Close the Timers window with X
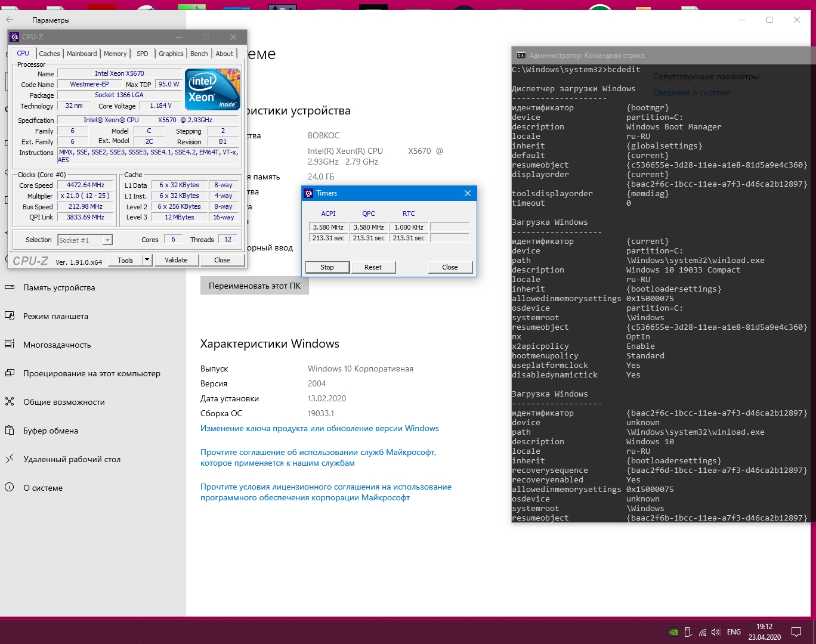This screenshot has height=644, width=816. 468,193
